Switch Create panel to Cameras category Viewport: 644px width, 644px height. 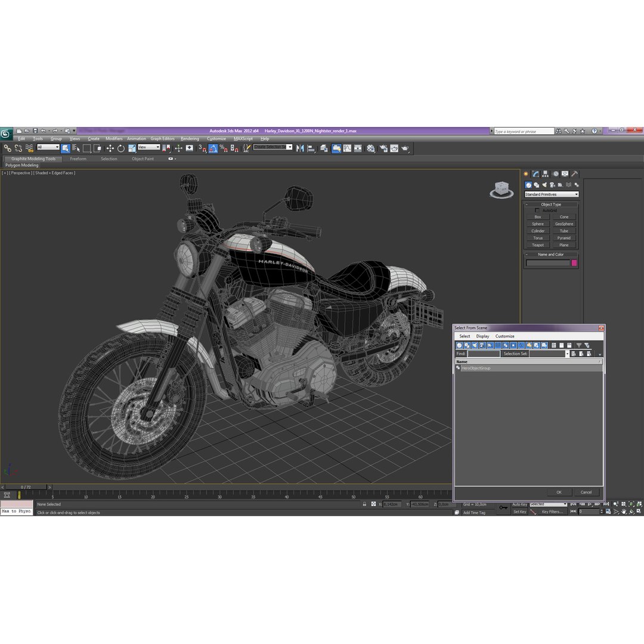coord(552,185)
